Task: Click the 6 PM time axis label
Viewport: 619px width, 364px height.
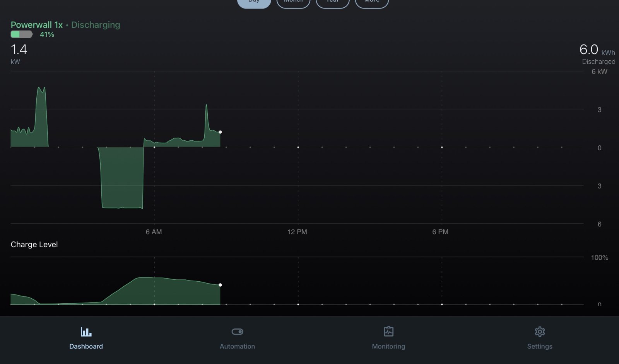Action: coord(440,232)
